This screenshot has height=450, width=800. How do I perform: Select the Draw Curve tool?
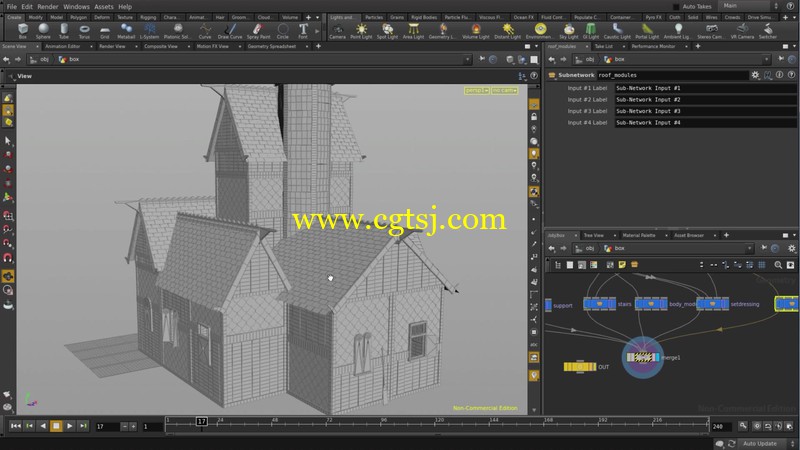click(230, 31)
